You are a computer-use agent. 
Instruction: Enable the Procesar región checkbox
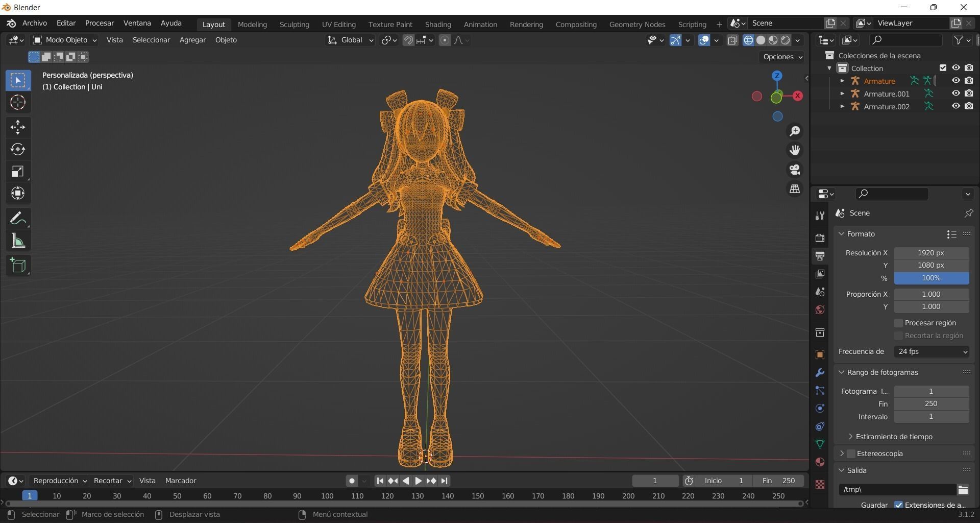[x=899, y=323]
